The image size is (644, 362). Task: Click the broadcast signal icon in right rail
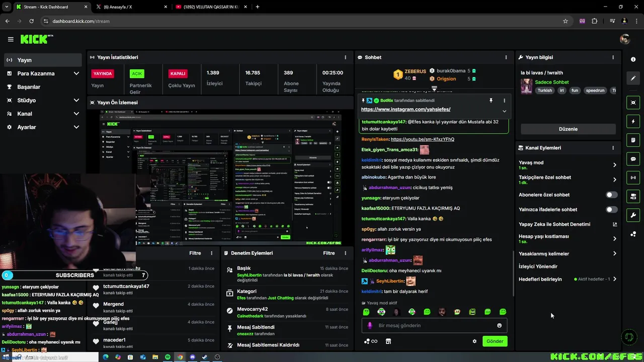(x=633, y=177)
